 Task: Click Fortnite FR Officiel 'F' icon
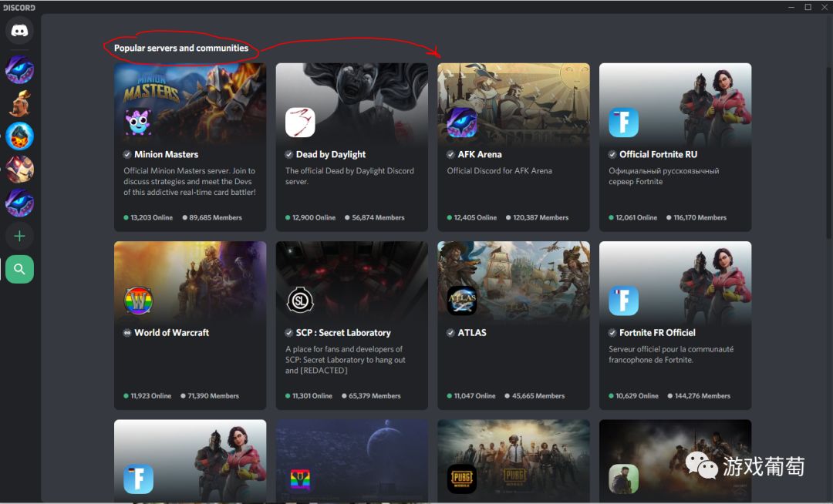624,301
